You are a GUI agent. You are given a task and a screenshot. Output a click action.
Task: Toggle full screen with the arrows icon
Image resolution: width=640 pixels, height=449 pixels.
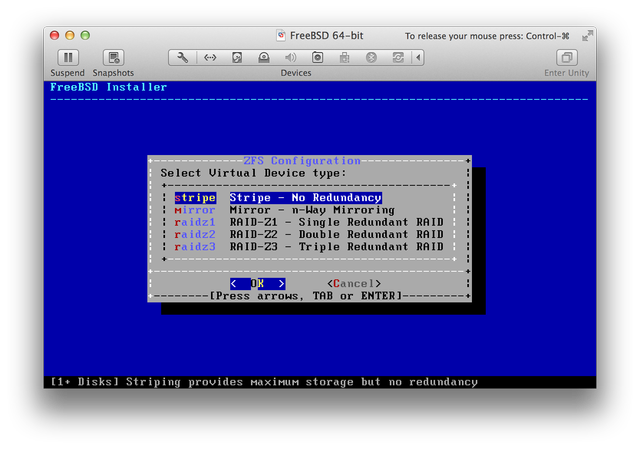[x=587, y=36]
